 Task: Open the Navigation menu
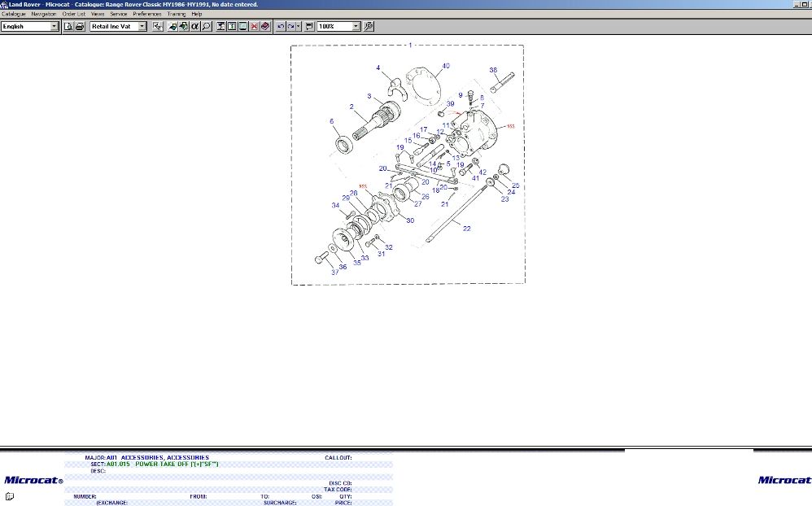43,14
